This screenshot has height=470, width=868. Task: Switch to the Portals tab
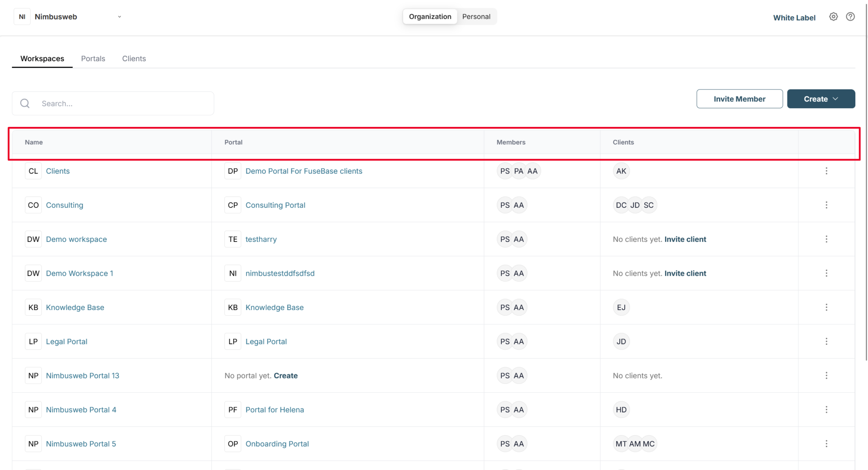[x=93, y=59]
